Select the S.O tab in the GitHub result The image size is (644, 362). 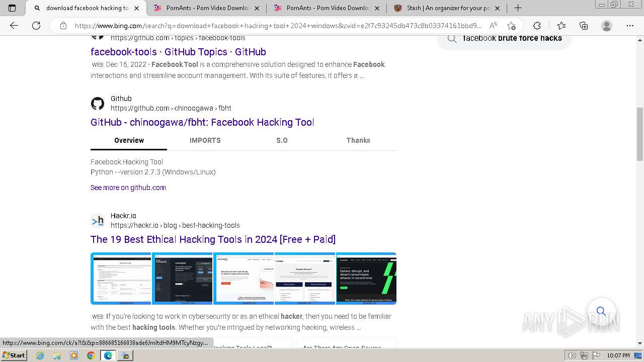click(282, 140)
